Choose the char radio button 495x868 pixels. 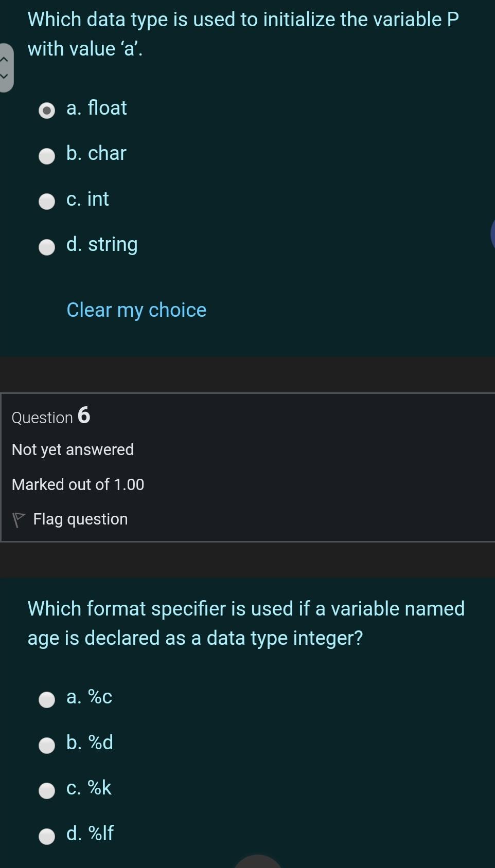(47, 156)
